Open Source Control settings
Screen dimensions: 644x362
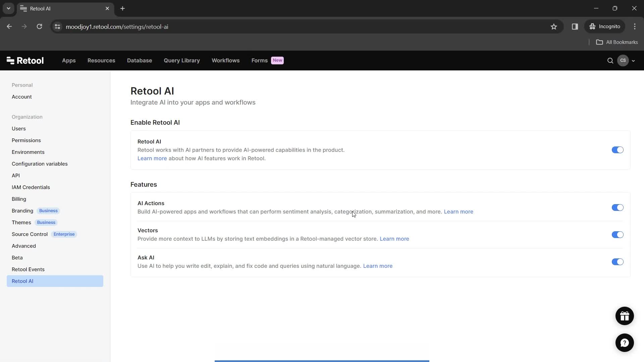[30, 234]
